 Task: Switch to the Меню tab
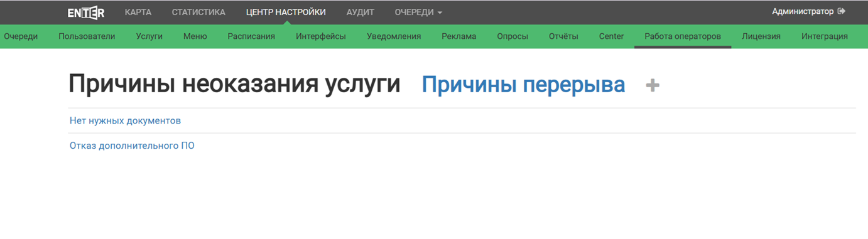tap(195, 36)
